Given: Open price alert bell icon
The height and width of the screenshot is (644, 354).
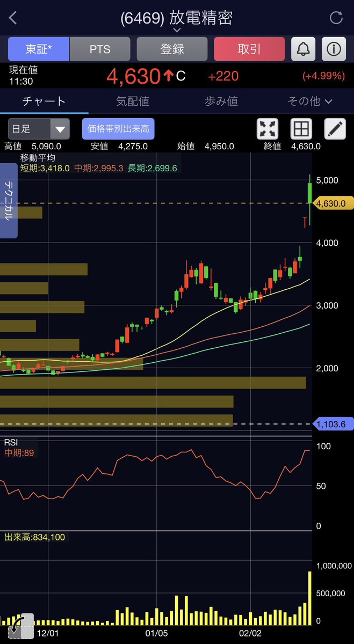Looking at the screenshot, I should pyautogui.click(x=303, y=49).
